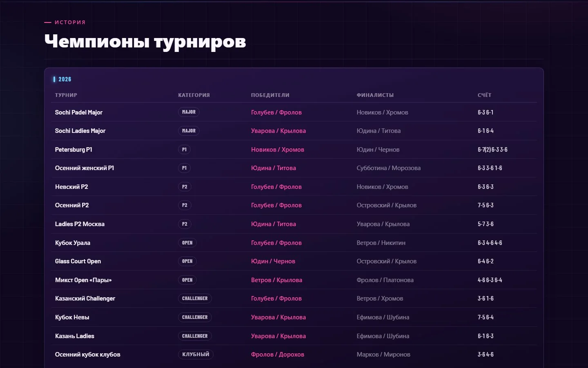Click finalists 'Субботина / Морозова'
This screenshot has height=368, width=588.
tap(389, 168)
